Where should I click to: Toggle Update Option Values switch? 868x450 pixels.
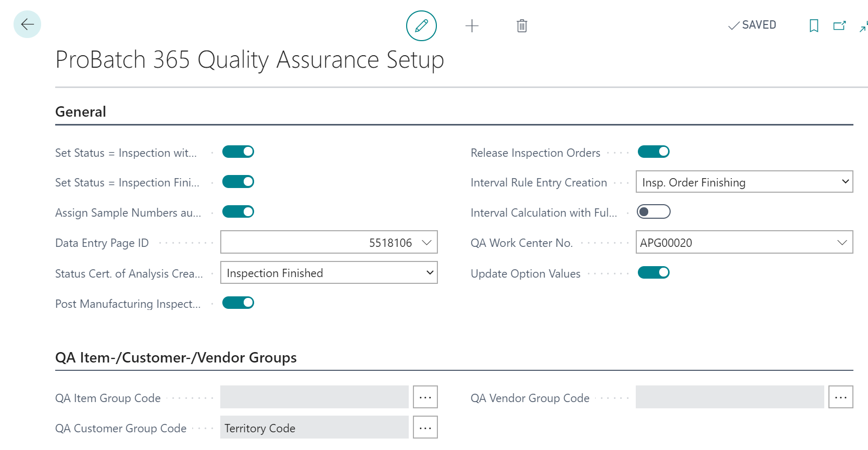[x=653, y=273]
